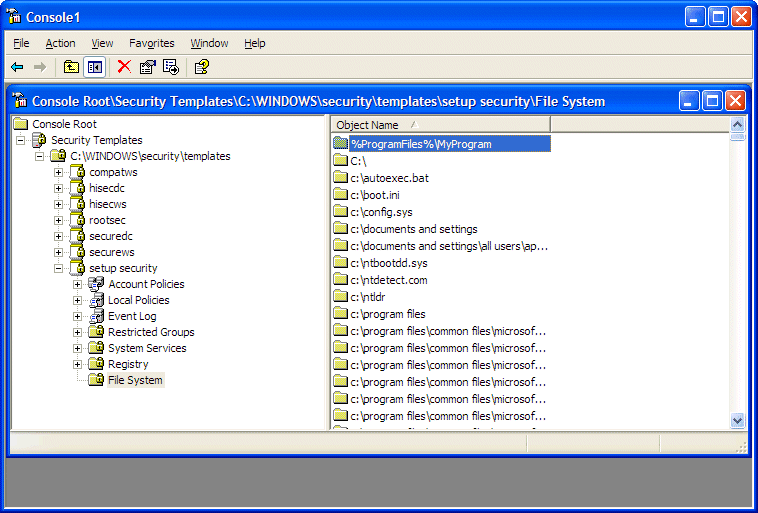Screen dimensions: 758x513
Task: Click the Account Policies icon
Action: 96,284
